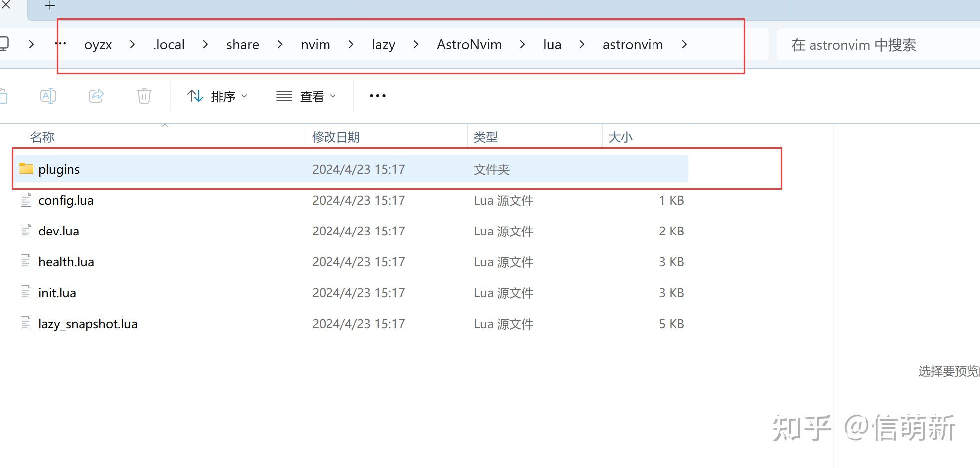Open the plugins folder icon

click(x=26, y=169)
